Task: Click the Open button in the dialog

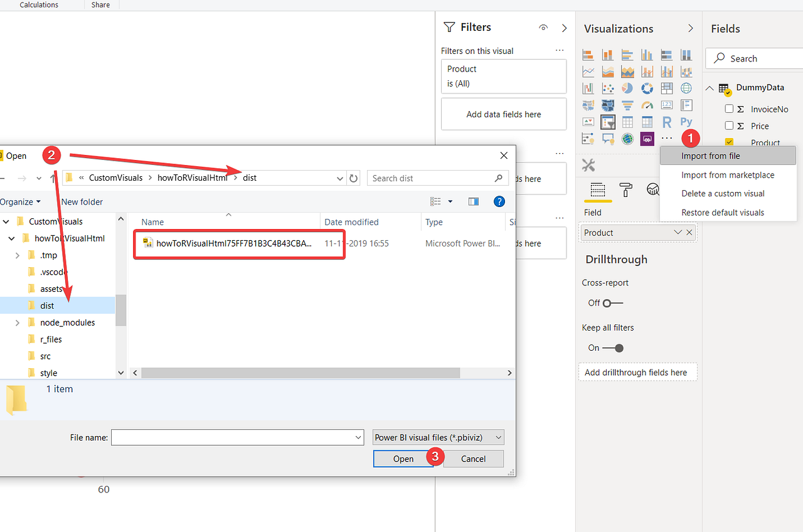Action: coord(403,459)
